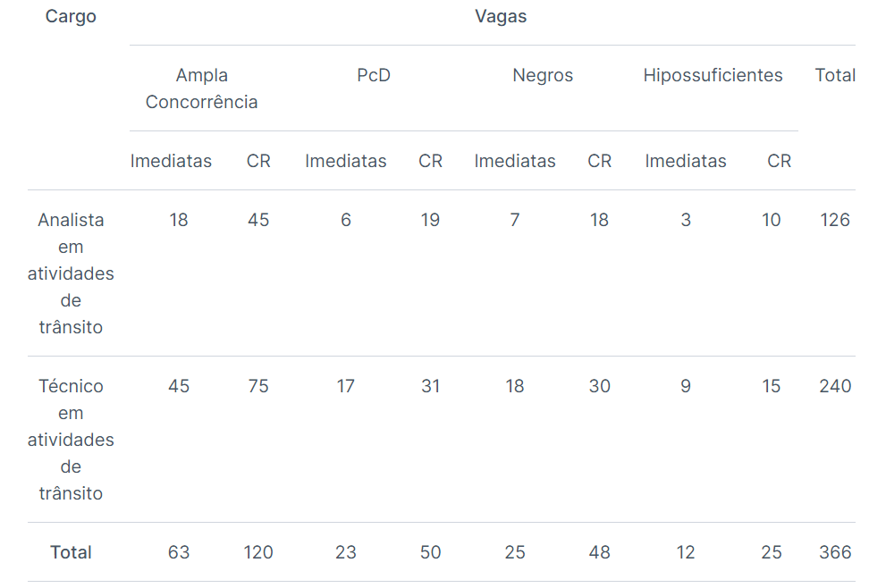The height and width of the screenshot is (588, 869).
Task: Select the "Técnico em atividades de trânsito" row label
Action: 71,440
